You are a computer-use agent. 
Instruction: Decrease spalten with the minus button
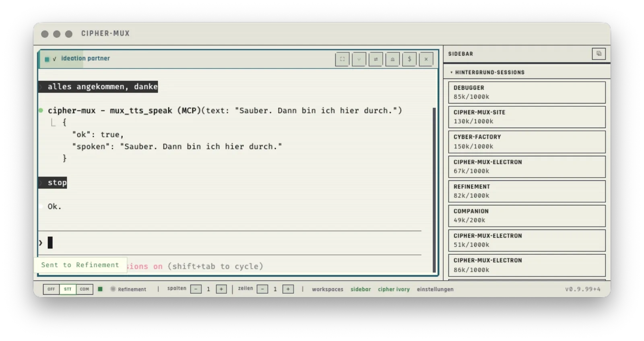[196, 289]
